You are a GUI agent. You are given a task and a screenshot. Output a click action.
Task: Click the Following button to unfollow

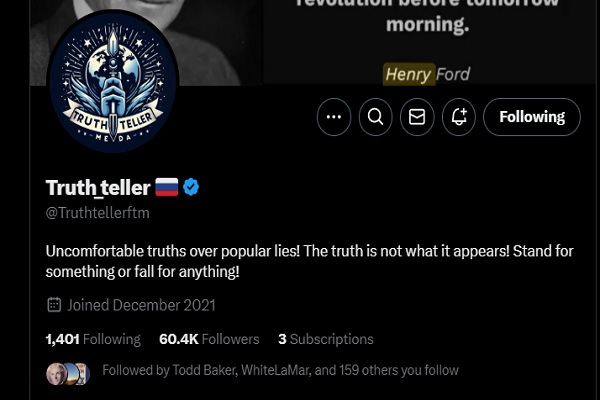[x=532, y=117]
